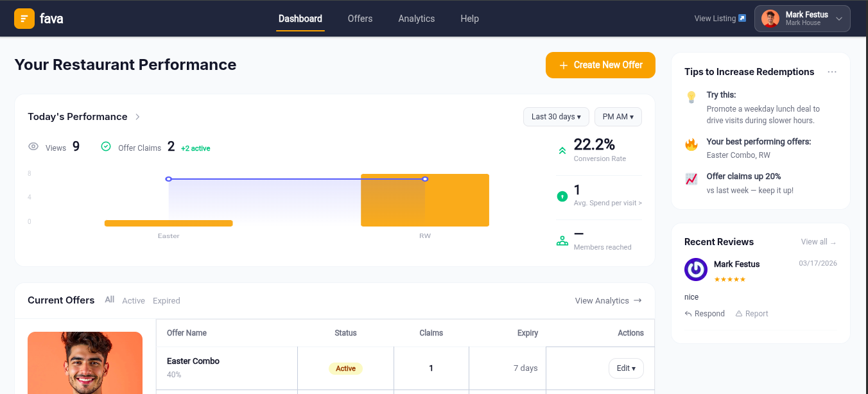Open Avg. Spend per visit details
Screen dimensions: 868x394
[608, 203]
